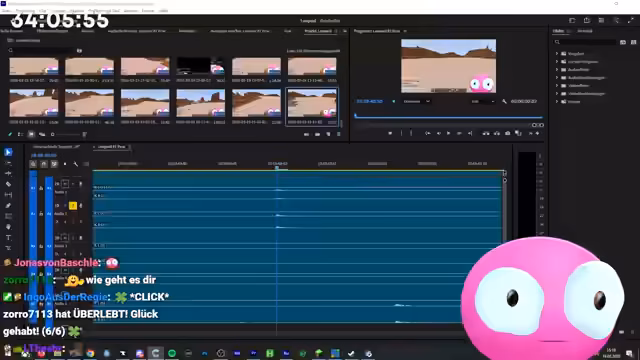Adjust project thumbnail size slider
640x360 pixels.
coord(68,134)
